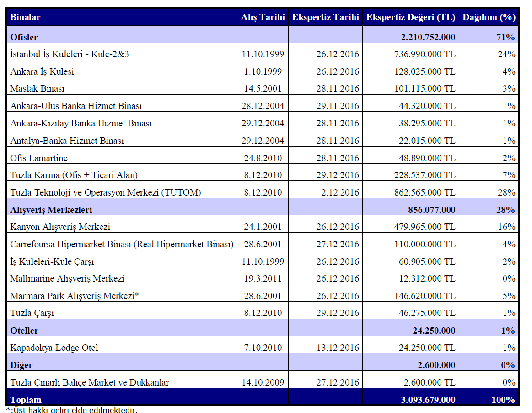Click the appraisal date 2.12.2016
Image resolution: width=532 pixels, height=413 pixels.
tap(340, 192)
